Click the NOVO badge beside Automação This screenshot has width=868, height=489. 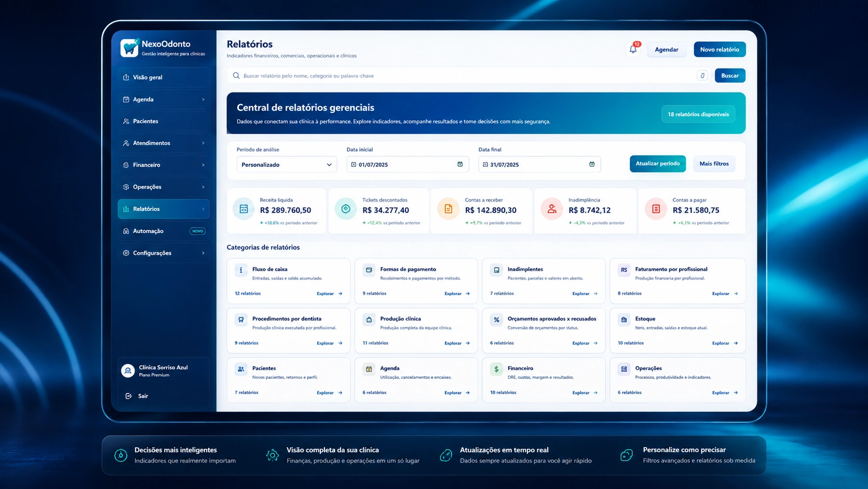[x=197, y=231]
